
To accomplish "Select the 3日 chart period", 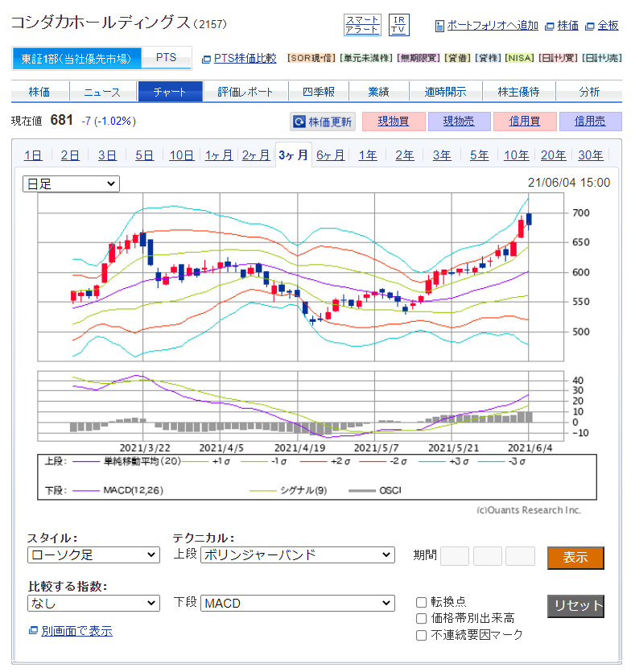I will click(x=107, y=155).
